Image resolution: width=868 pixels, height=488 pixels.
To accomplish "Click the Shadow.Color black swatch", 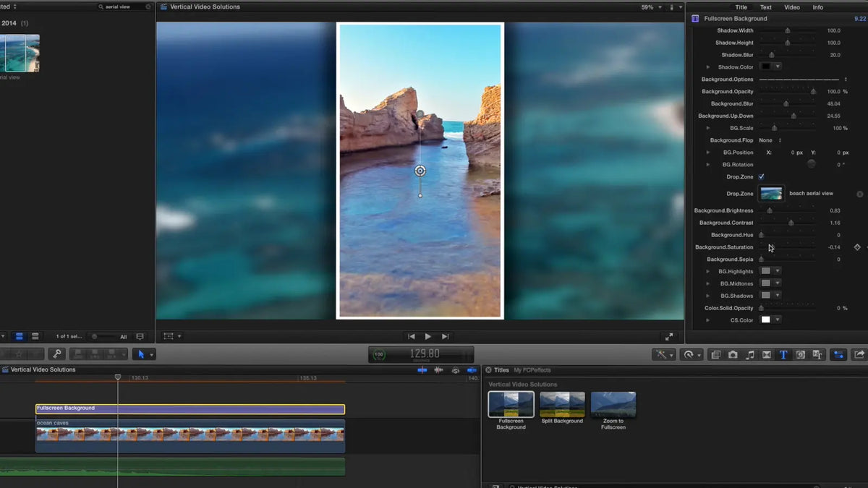I will [765, 67].
